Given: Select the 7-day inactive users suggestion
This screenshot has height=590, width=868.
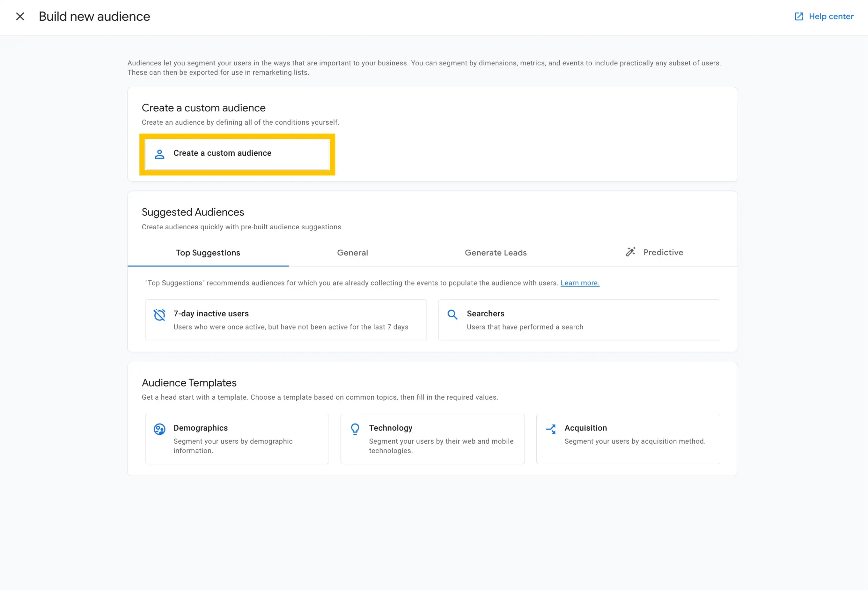Looking at the screenshot, I should click(x=286, y=320).
